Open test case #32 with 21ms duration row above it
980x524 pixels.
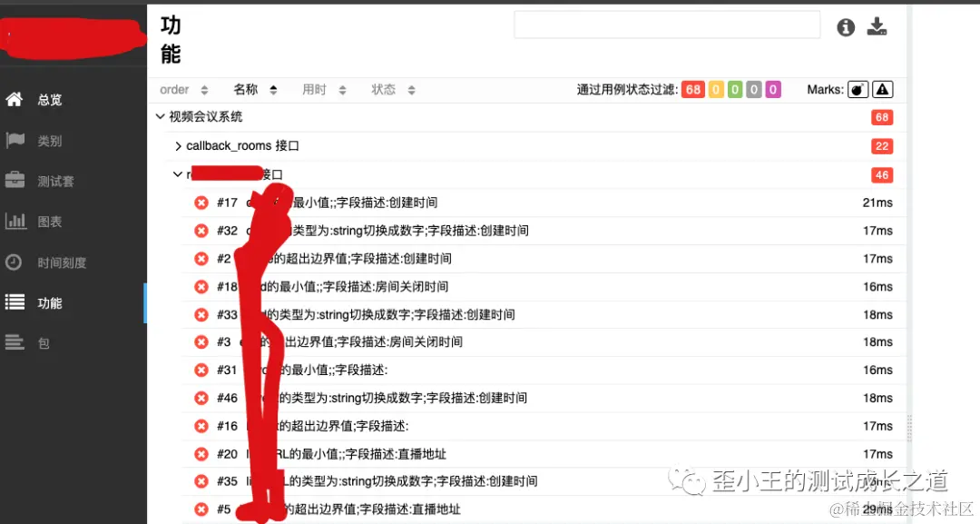363,231
